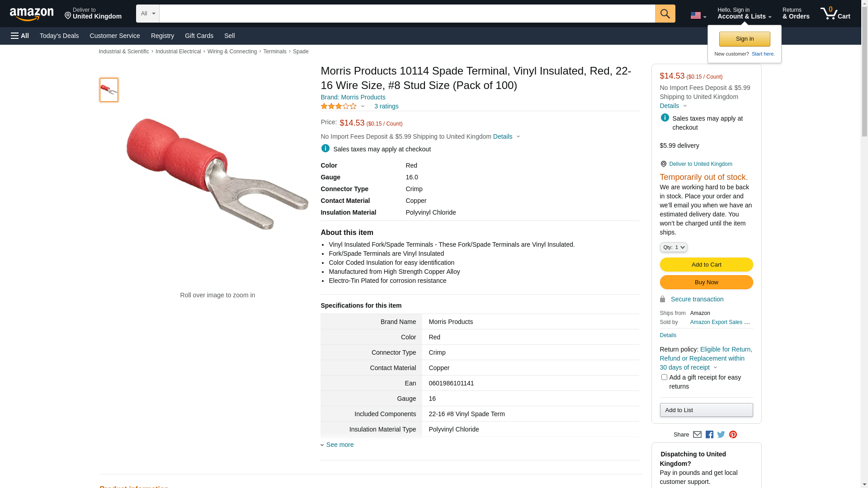Share product on Pinterest
Image resolution: width=868 pixels, height=488 pixels.
click(x=733, y=435)
